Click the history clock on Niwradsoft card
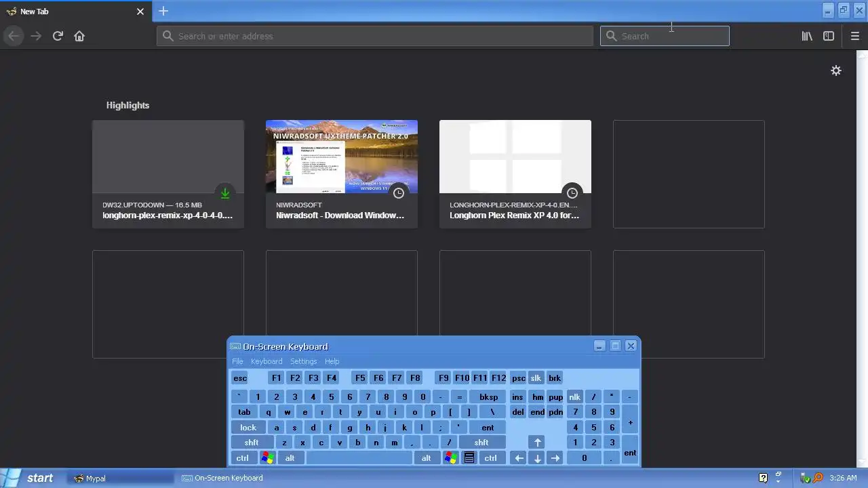This screenshot has height=488, width=868. tap(399, 193)
